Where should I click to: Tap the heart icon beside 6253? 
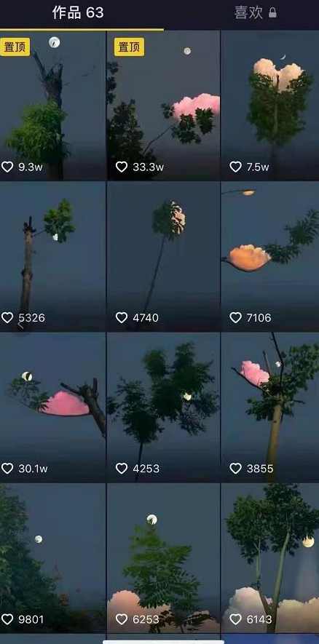[122, 619]
